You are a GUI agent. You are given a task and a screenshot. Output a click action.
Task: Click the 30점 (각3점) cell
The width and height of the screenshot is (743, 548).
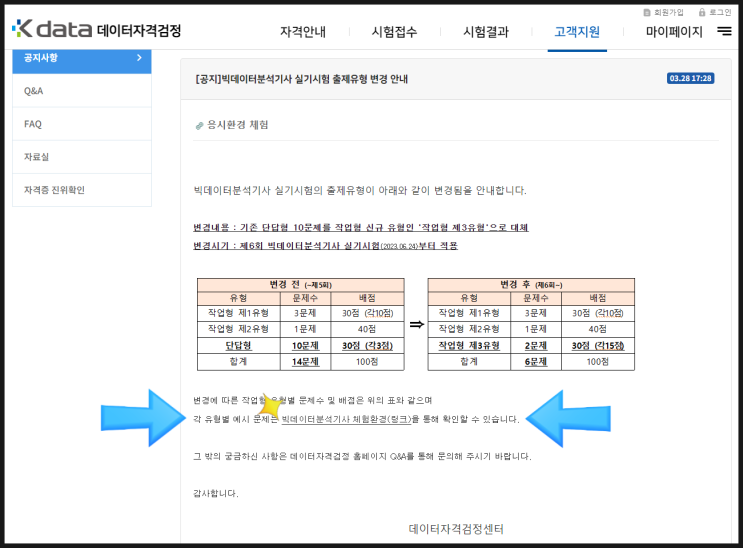pyautogui.click(x=367, y=346)
